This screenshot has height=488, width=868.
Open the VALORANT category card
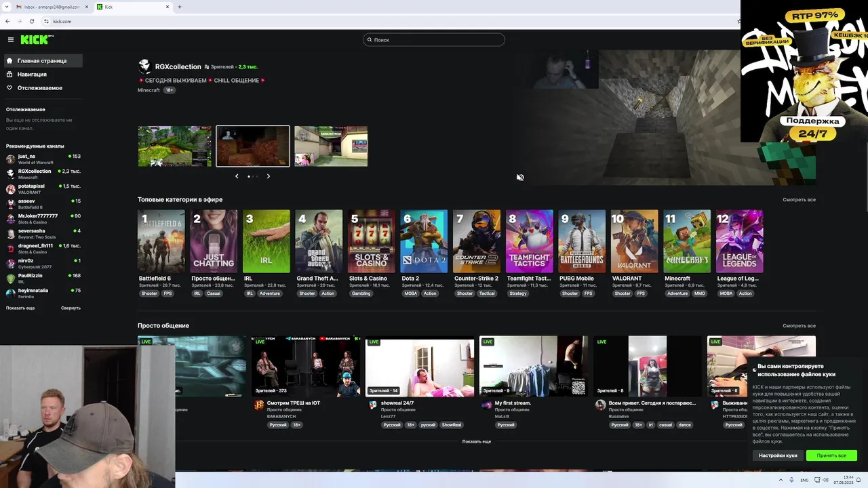634,241
